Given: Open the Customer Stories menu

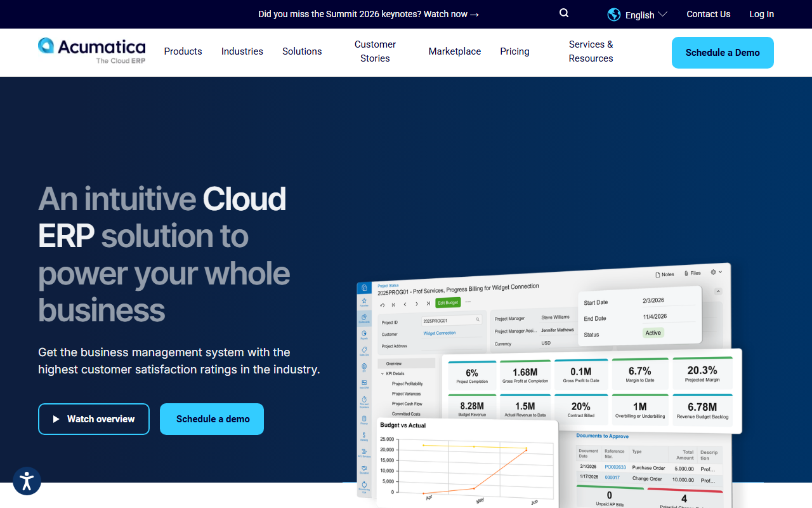Looking at the screenshot, I should coord(375,51).
